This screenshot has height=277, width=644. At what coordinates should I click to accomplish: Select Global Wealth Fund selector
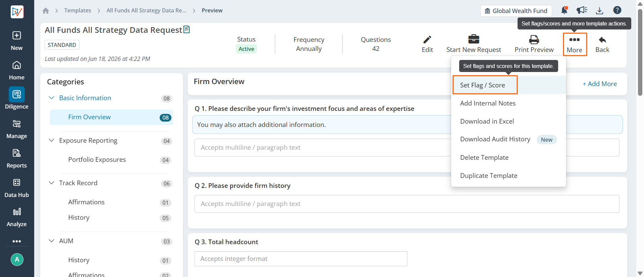(x=516, y=11)
